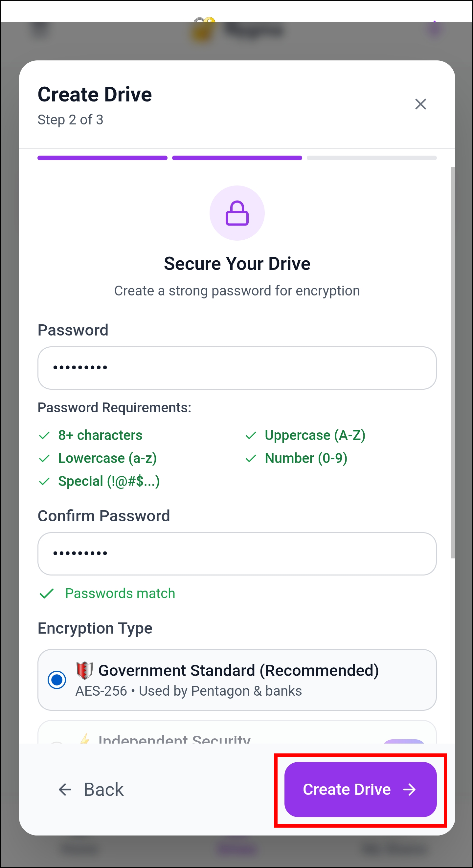Click the Password input field

[237, 368]
